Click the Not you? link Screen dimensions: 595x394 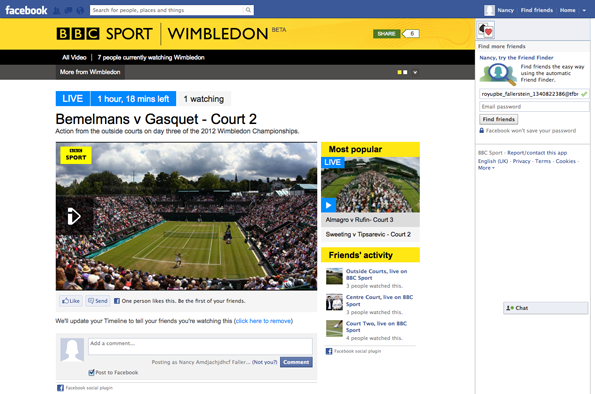pos(264,362)
